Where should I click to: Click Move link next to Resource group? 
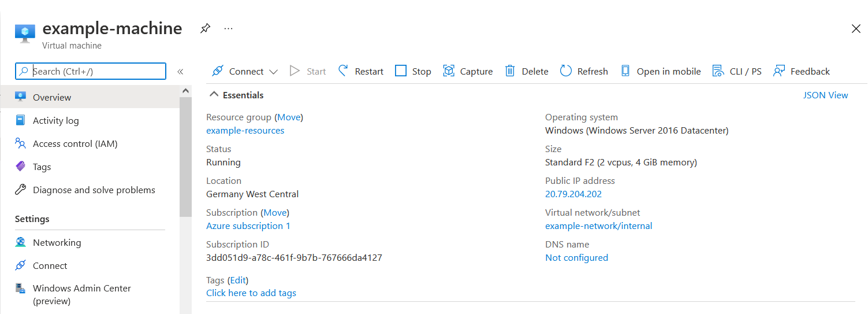[x=289, y=117]
